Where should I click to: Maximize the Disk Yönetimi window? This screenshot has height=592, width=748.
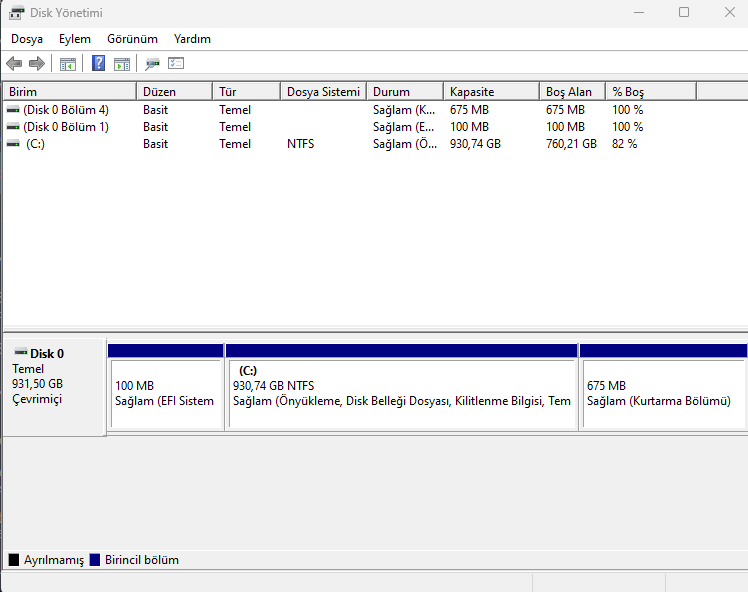click(x=684, y=12)
